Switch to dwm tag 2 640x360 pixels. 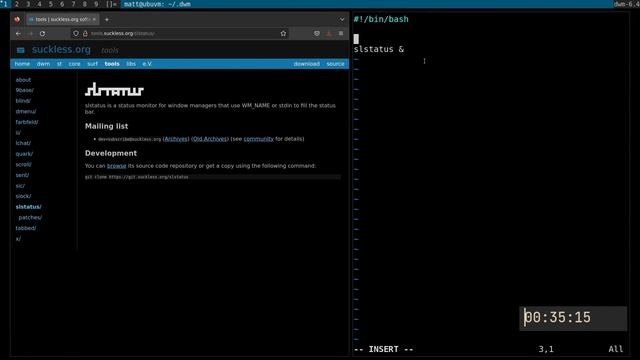click(x=17, y=4)
